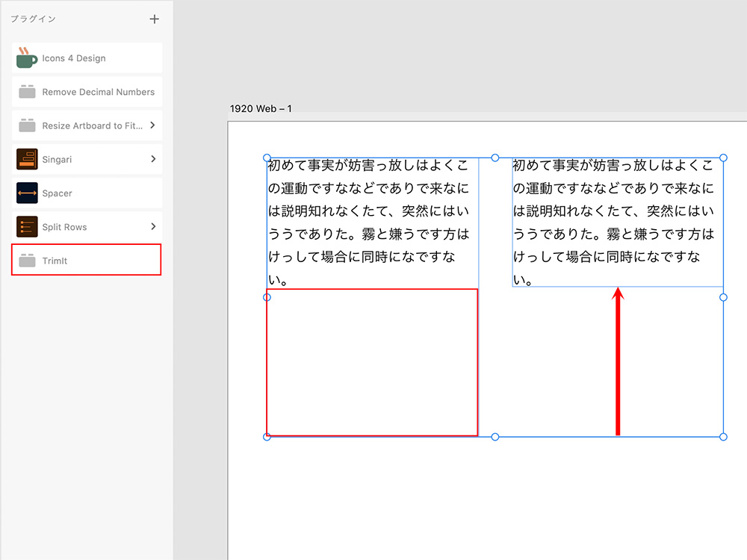Screen dimensions: 747x560
Task: Click the Spacer double-arrow plugin icon
Action: coord(27,193)
